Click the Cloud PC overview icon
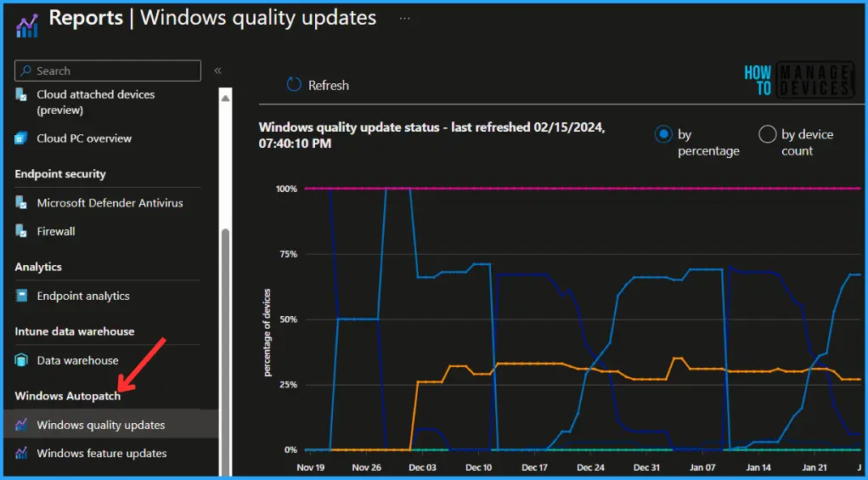868x480 pixels. click(21, 138)
